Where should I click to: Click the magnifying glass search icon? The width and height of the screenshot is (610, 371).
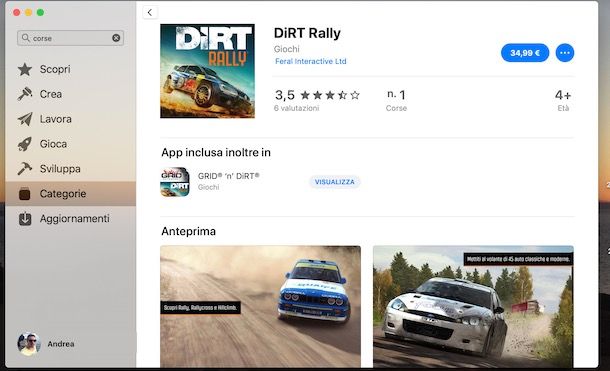click(26, 38)
